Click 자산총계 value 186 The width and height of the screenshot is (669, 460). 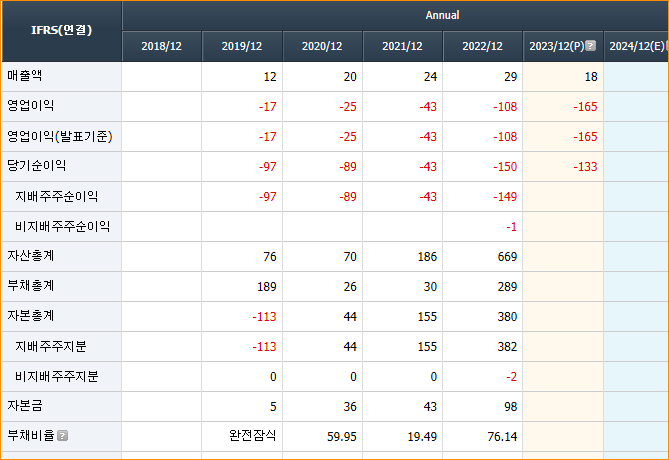(427, 257)
